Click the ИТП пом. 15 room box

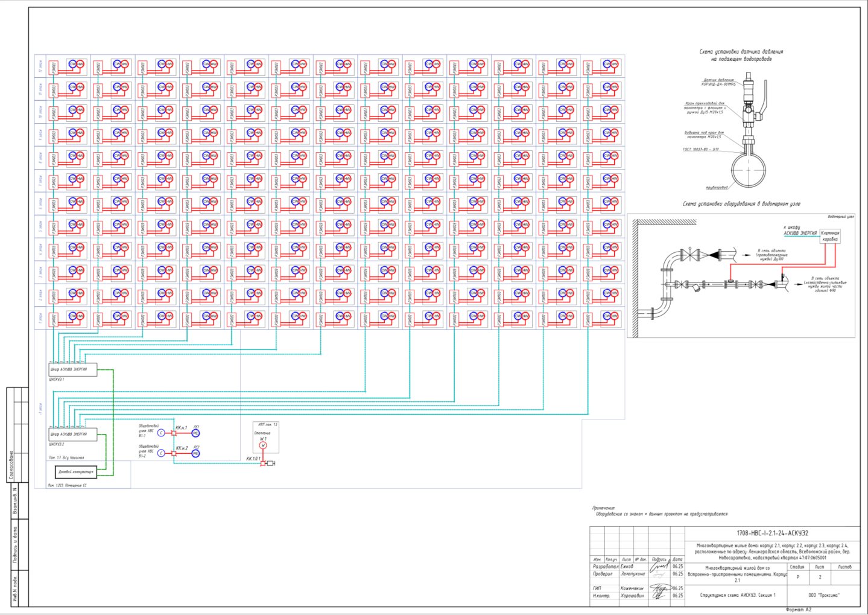(x=266, y=438)
